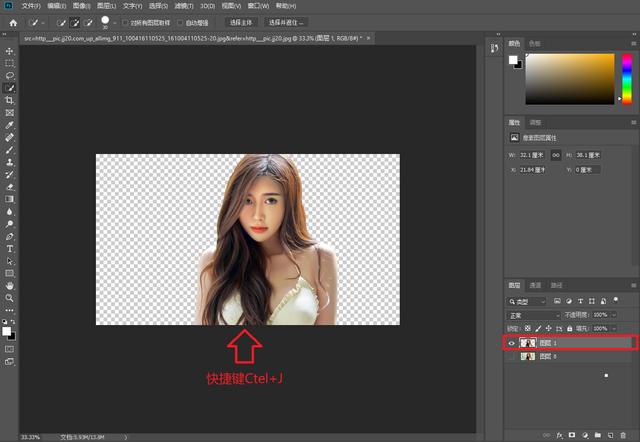This screenshot has height=442, width=640.
Task: Enable the 自动增强 checkbox
Action: pos(180,21)
